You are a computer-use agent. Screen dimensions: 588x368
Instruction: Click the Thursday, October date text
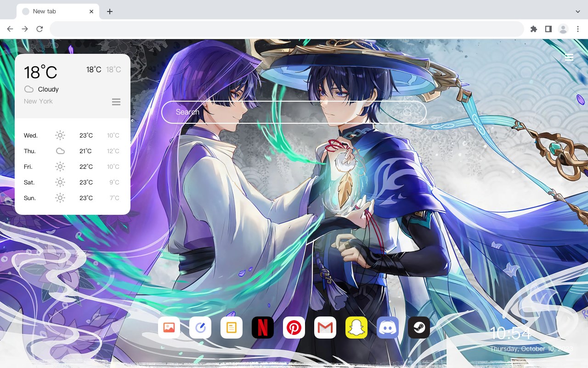531,349
